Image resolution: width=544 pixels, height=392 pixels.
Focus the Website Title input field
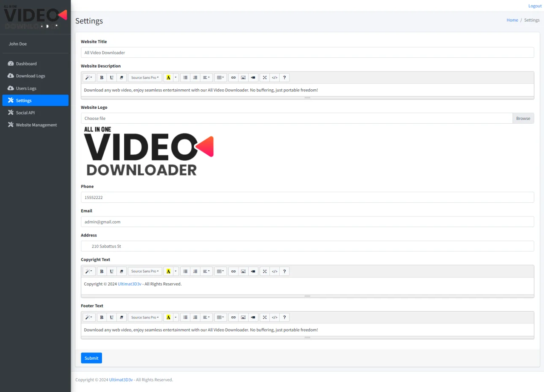[x=307, y=53]
